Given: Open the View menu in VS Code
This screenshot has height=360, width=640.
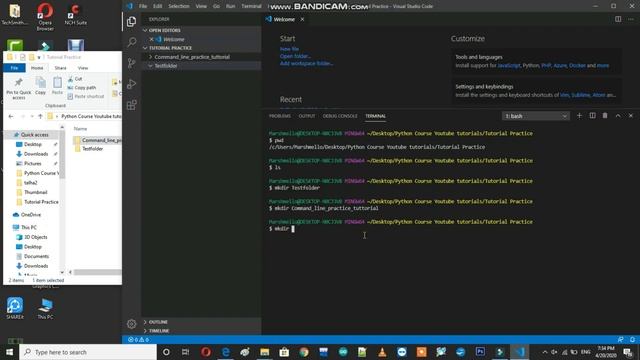Looking at the screenshot, I should coord(201,6).
